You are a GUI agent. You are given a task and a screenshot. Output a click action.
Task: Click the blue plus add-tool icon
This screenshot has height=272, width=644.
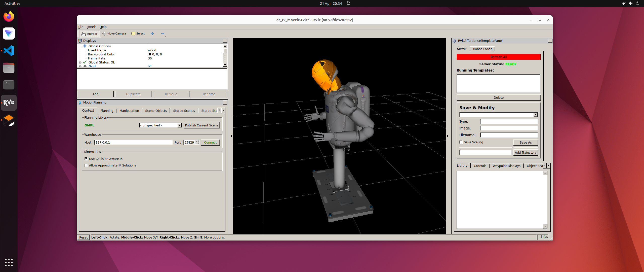[152, 34]
